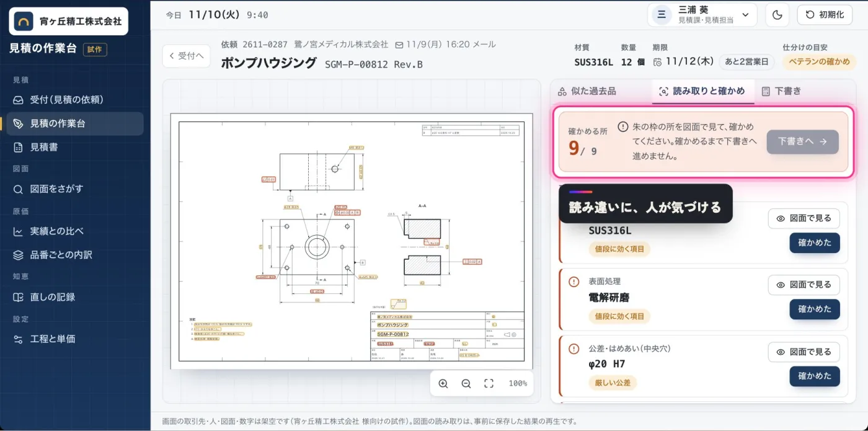Show φ20 H7 on drawing
This screenshot has height=431, width=868.
pyautogui.click(x=804, y=352)
